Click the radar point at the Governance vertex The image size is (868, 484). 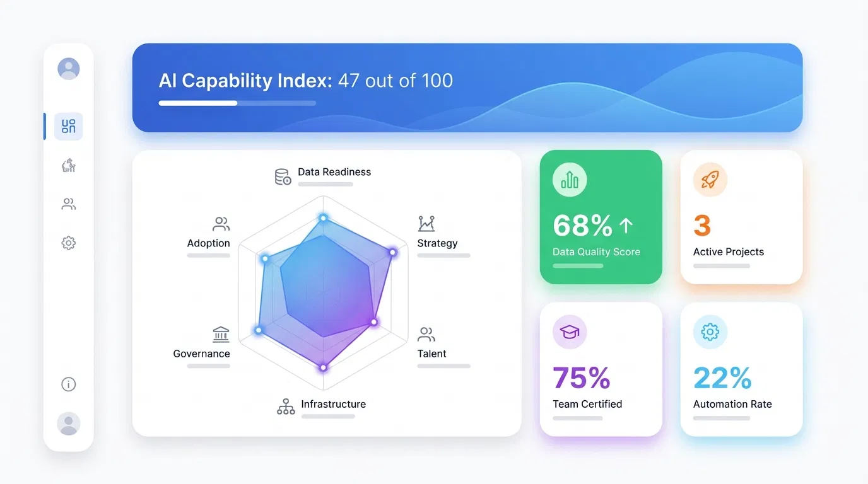tap(259, 330)
